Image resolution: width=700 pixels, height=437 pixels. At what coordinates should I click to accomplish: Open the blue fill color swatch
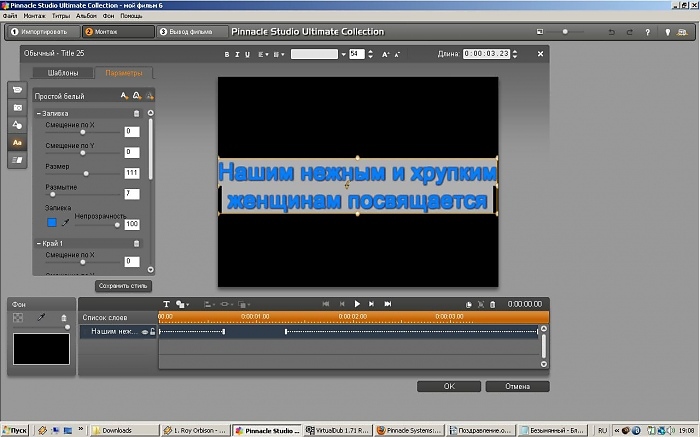(x=52, y=222)
